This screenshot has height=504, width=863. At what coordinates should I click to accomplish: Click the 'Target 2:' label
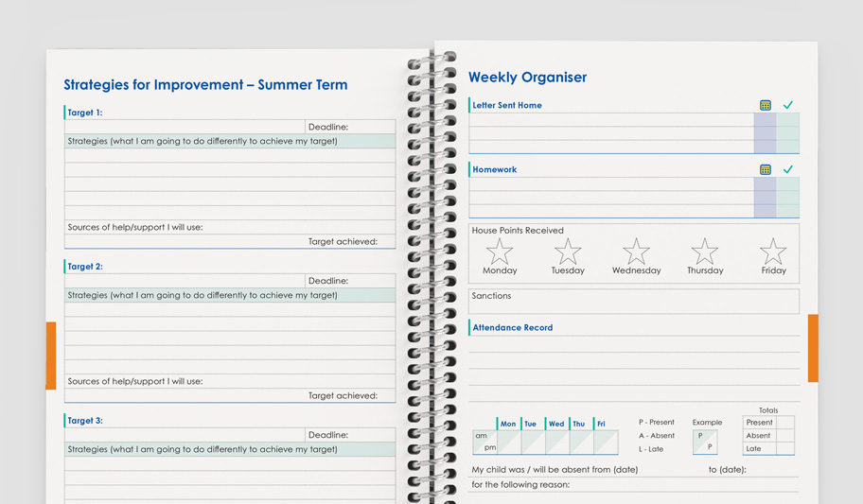coord(85,267)
